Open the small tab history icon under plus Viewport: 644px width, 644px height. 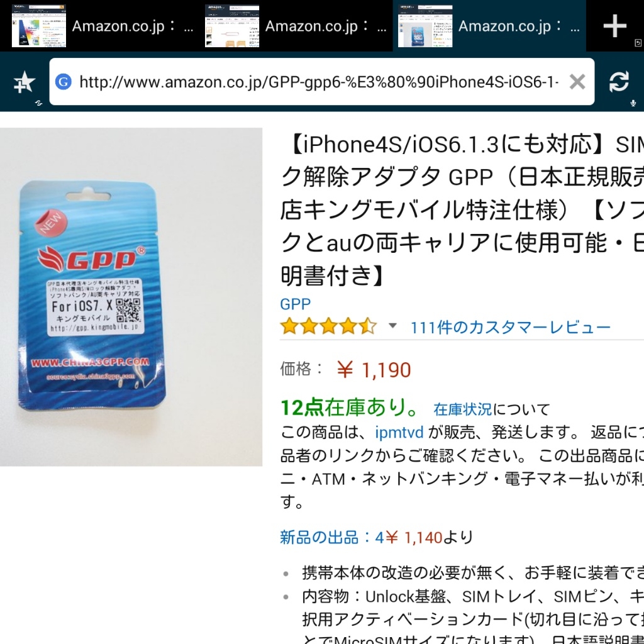[638, 43]
